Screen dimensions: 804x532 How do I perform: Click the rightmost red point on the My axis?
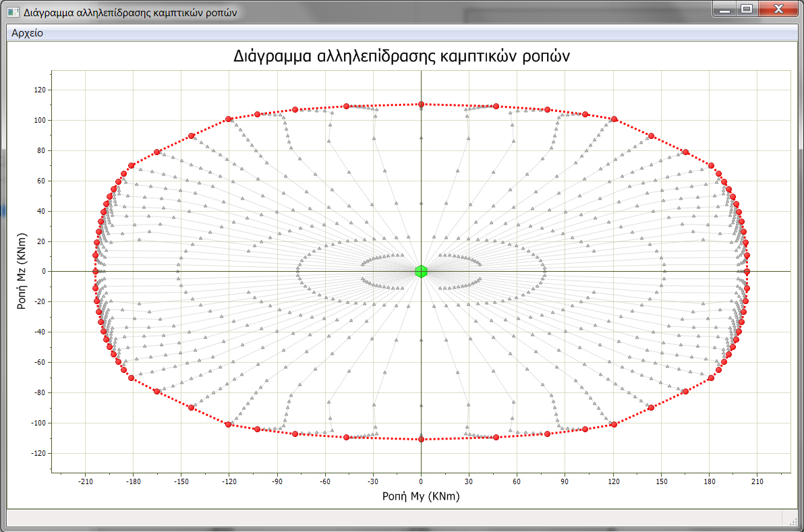747,271
